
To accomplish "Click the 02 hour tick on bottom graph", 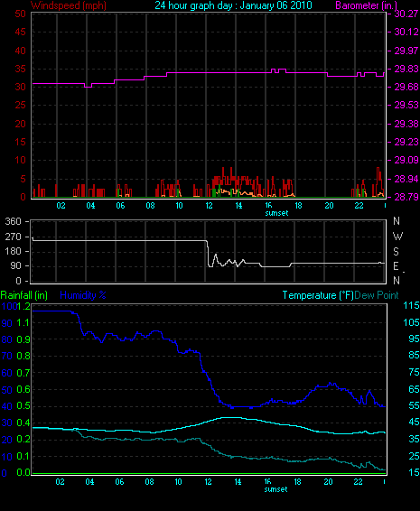I will [60, 482].
